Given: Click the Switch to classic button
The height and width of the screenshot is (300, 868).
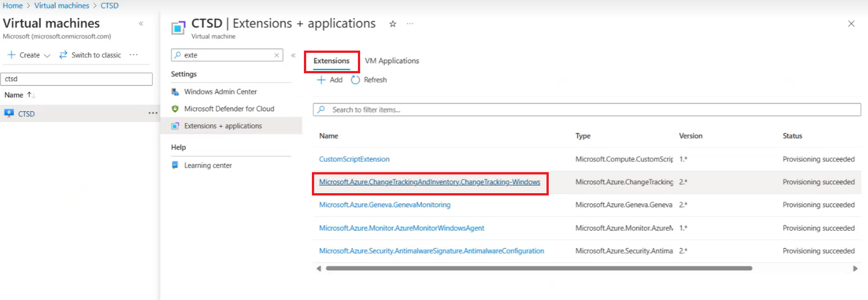Looking at the screenshot, I should point(90,55).
